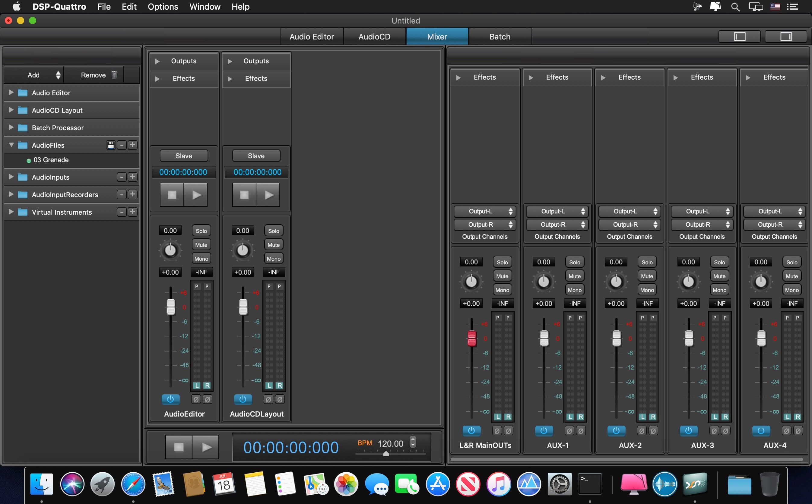Click the plus icon in AudioInputRecorders row
812x504 pixels.
coord(133,194)
